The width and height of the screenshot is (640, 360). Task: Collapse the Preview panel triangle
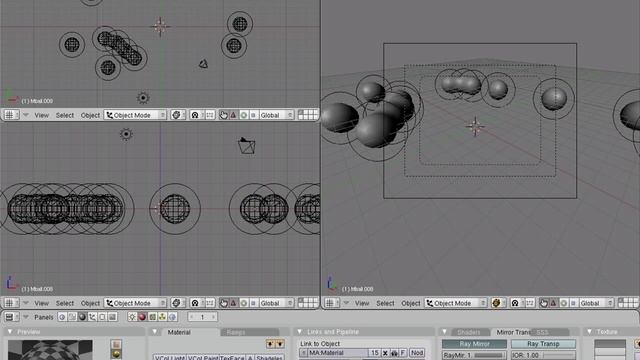(10, 332)
